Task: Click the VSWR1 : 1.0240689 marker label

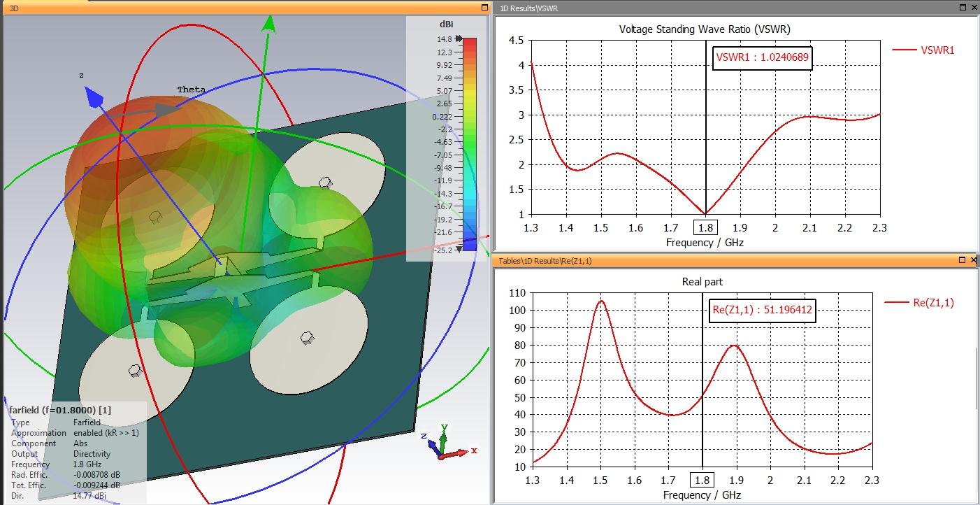Action: pyautogui.click(x=763, y=59)
